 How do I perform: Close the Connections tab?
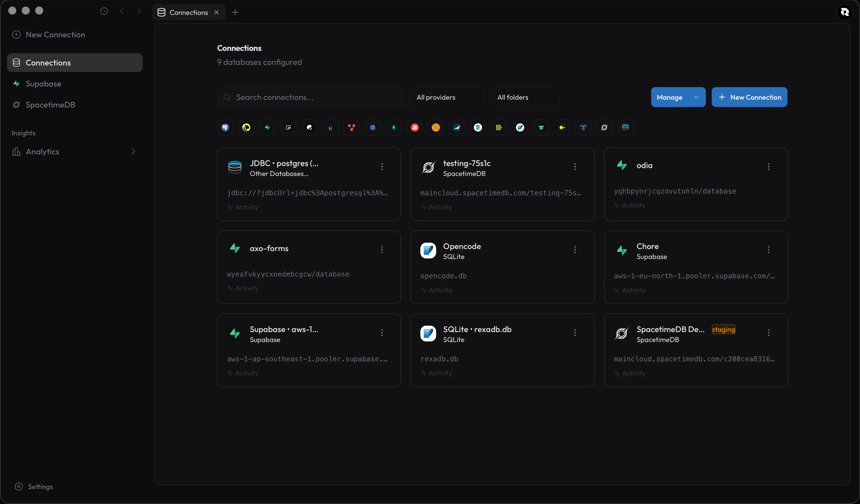(216, 12)
